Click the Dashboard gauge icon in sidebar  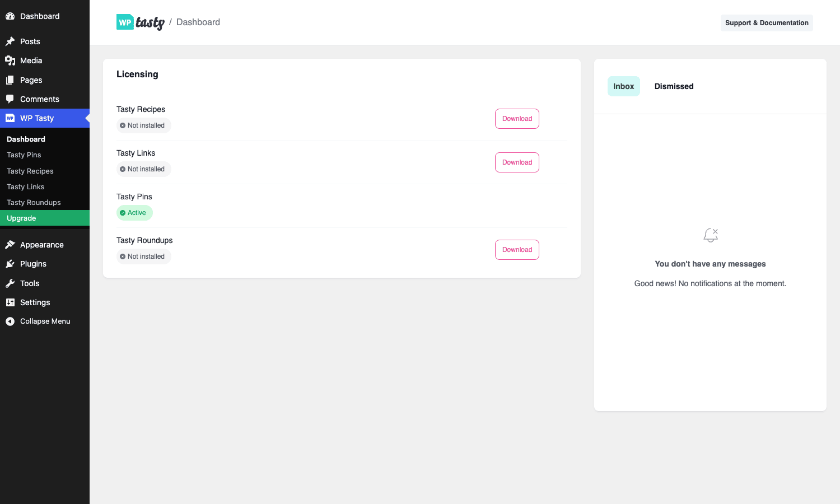pyautogui.click(x=10, y=16)
